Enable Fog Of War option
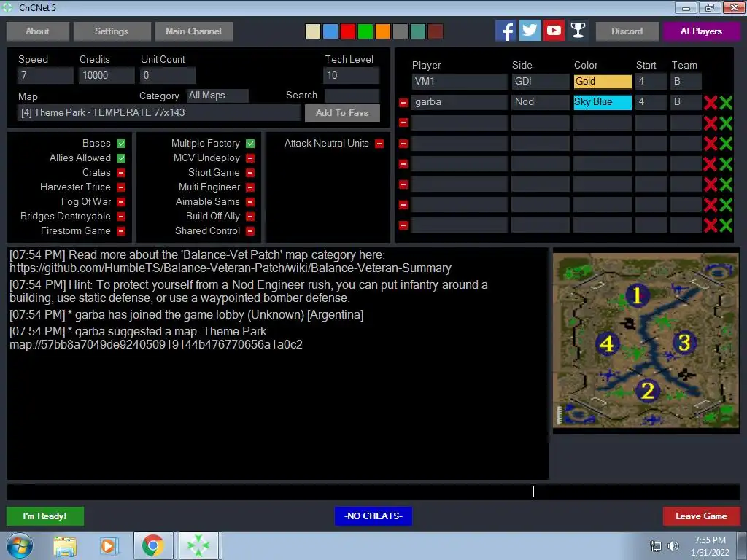 click(121, 202)
